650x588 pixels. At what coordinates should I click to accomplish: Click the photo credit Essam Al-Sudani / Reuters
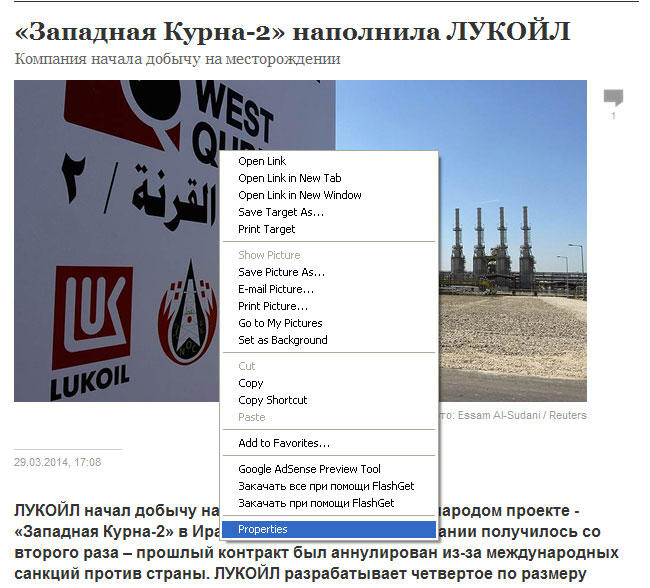(x=522, y=415)
